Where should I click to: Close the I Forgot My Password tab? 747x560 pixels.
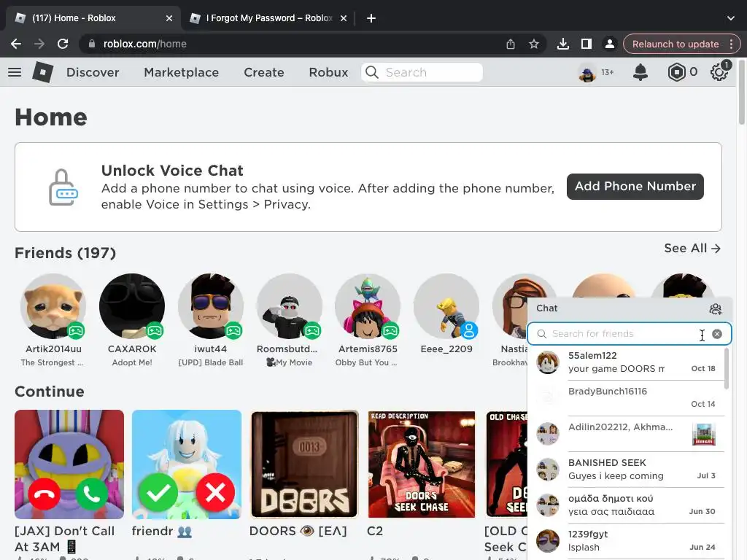coord(344,18)
